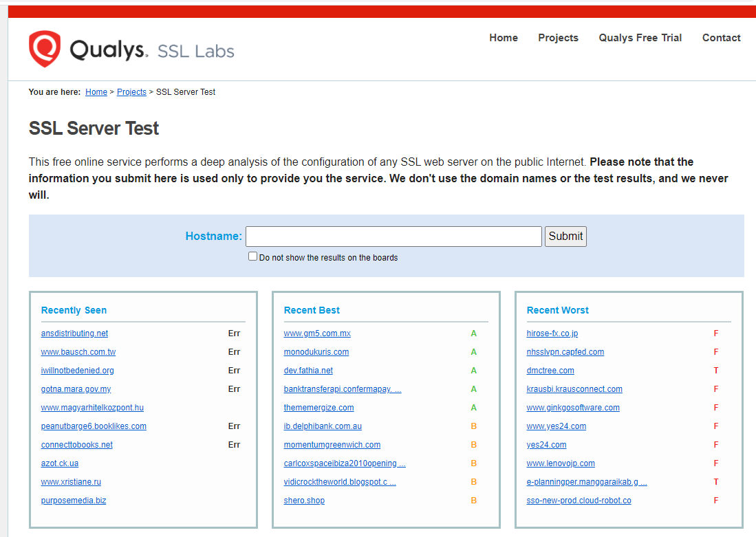The image size is (756, 537).
Task: Click grade A beside www.gm5.com.mx
Action: pos(473,333)
